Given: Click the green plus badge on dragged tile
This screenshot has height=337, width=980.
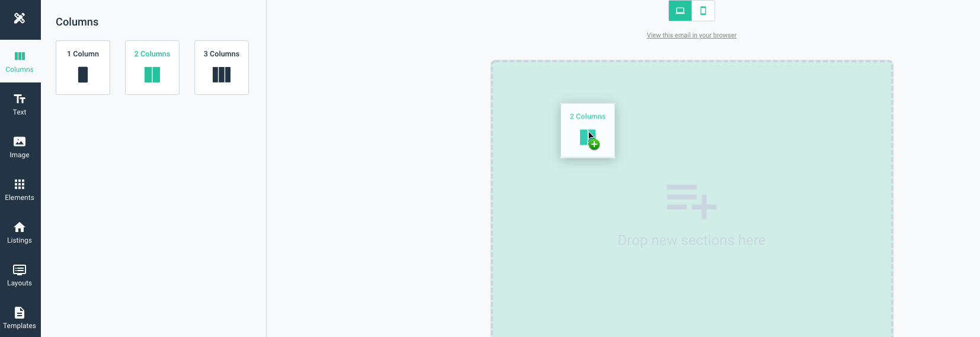Looking at the screenshot, I should [594, 144].
